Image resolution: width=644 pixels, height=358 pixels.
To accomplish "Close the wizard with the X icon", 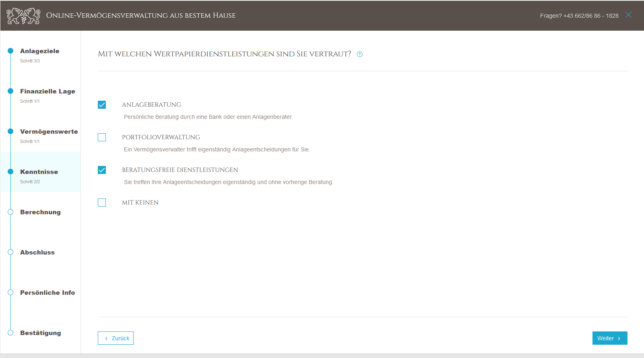I will [x=628, y=15].
